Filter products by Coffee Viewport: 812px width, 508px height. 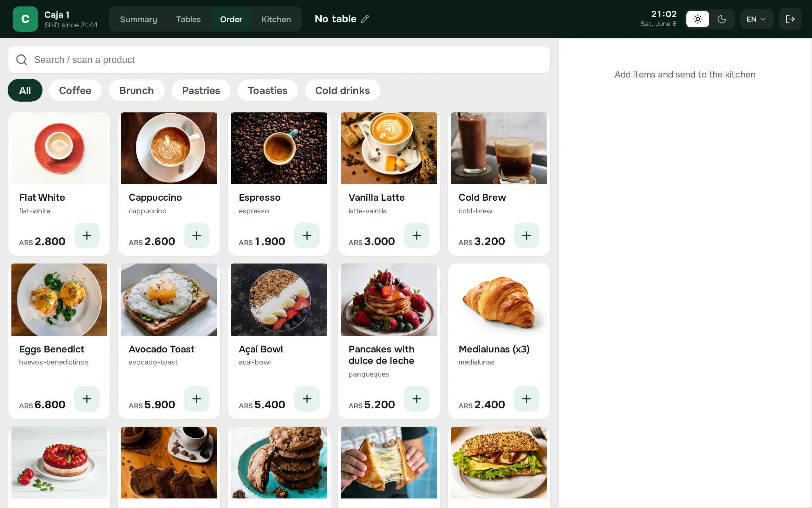(75, 90)
